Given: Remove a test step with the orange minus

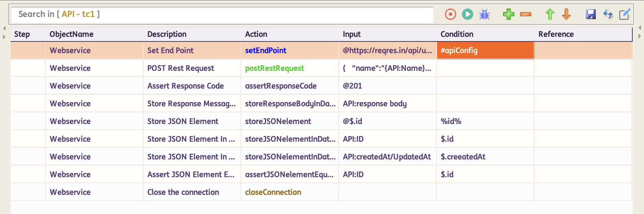Looking at the screenshot, I should [525, 14].
